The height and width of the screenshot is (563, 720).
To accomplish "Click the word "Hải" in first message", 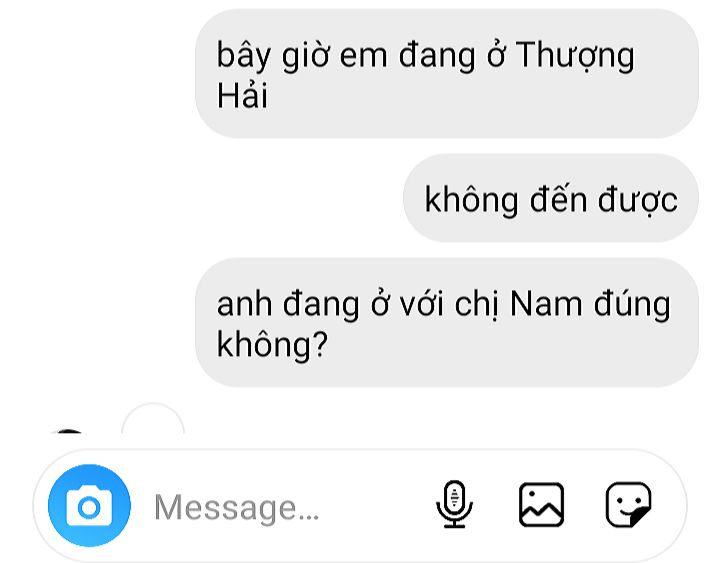I will pos(242,96).
